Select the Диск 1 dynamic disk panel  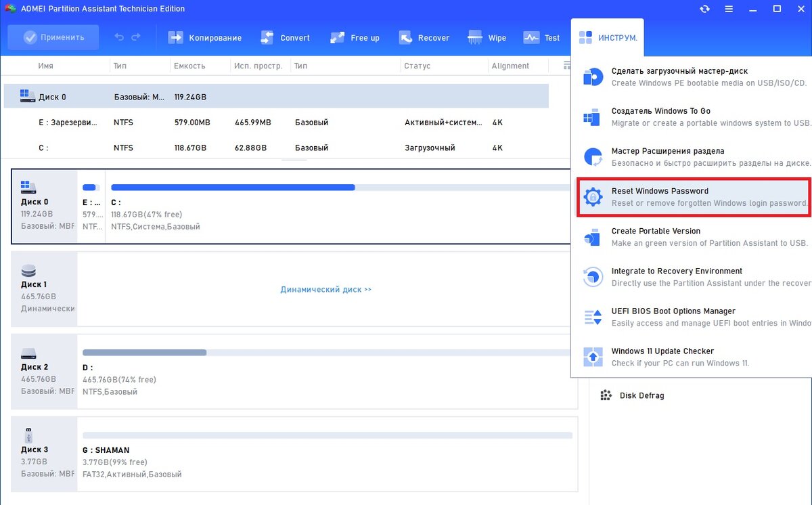pos(45,290)
